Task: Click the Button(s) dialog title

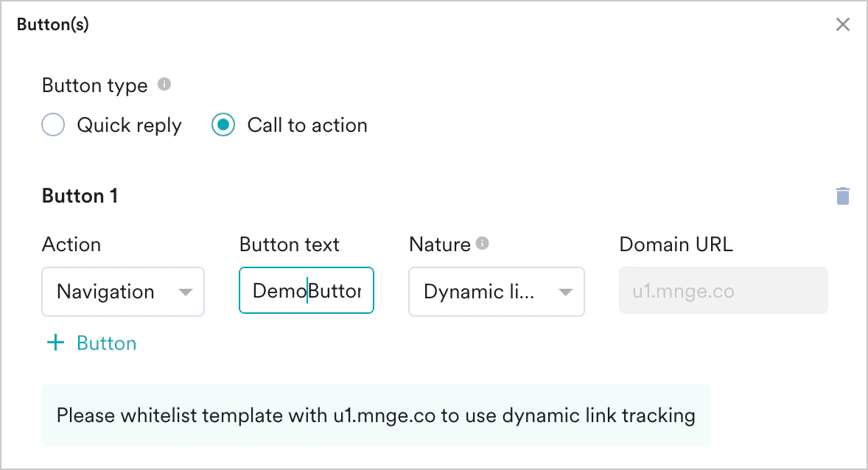Action: [52, 24]
